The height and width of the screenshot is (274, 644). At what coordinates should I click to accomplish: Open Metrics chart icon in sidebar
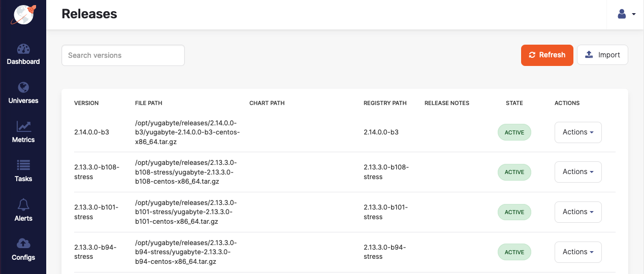click(23, 126)
